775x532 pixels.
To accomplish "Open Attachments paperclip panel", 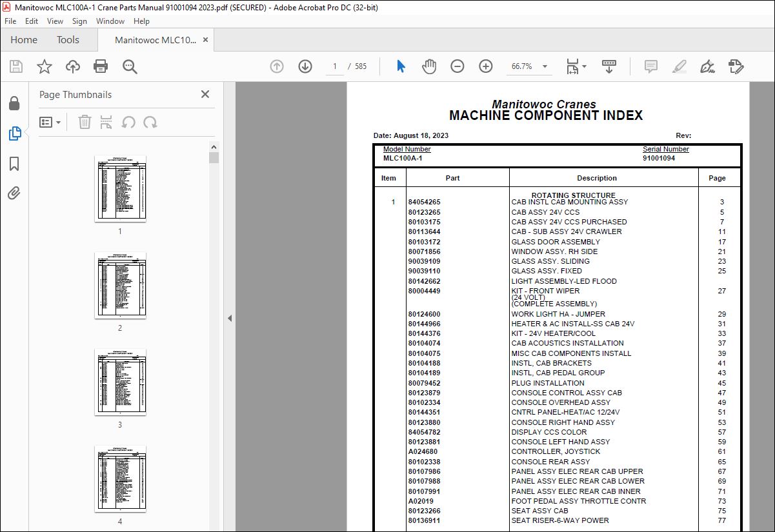I will 14,193.
